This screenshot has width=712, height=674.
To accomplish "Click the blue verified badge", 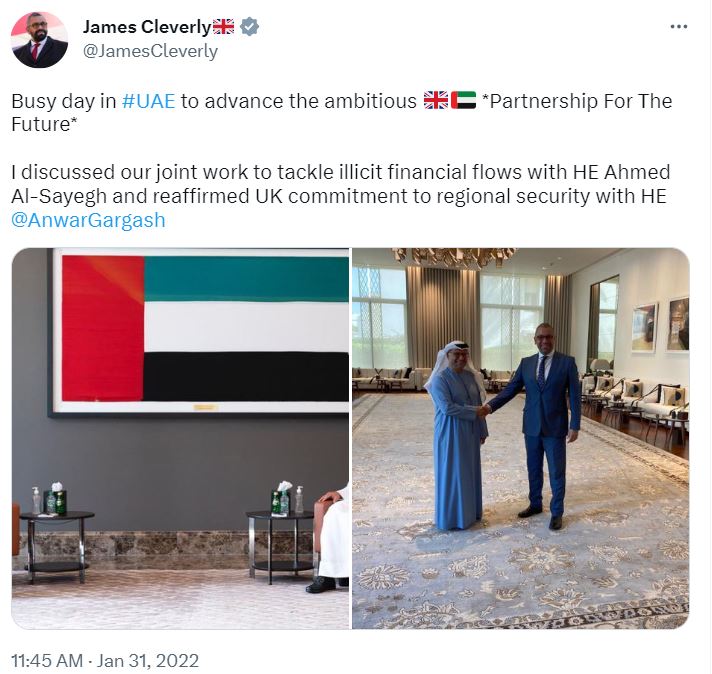I will point(249,27).
